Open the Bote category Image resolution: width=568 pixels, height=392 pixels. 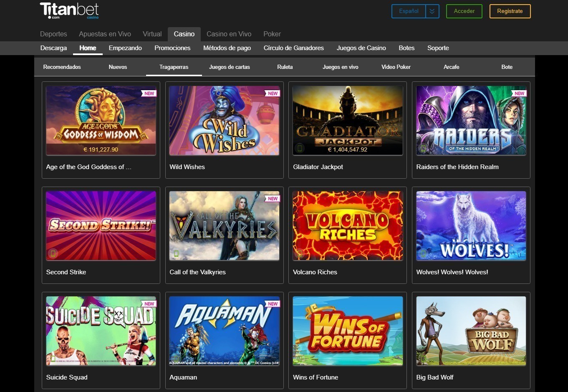[x=507, y=67]
